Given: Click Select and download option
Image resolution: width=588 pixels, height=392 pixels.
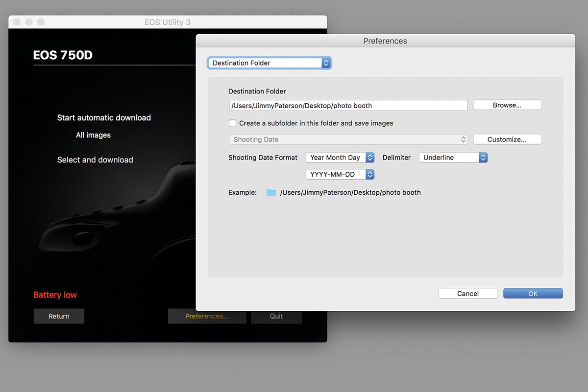Looking at the screenshot, I should pyautogui.click(x=95, y=160).
